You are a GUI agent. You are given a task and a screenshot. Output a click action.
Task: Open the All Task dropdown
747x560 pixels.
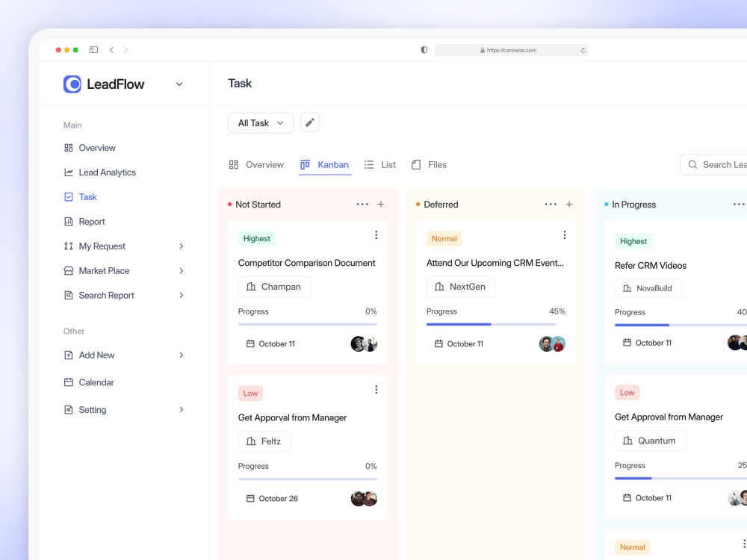pos(261,123)
